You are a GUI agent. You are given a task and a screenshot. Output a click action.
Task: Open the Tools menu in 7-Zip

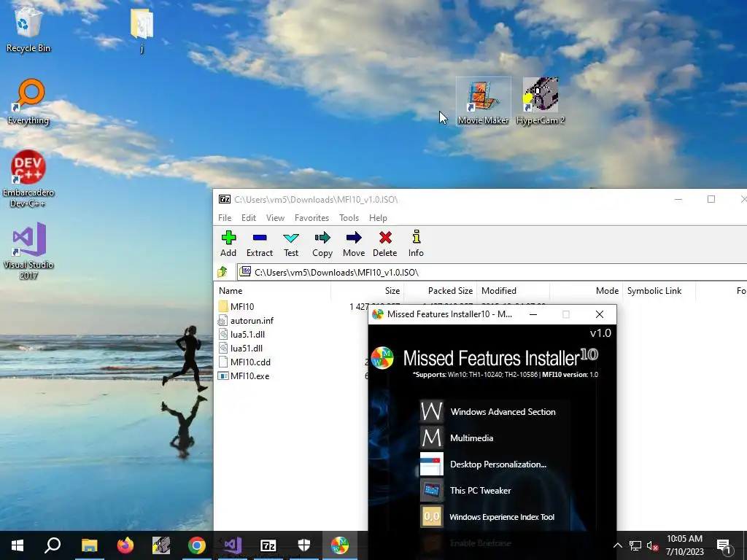[x=349, y=217]
